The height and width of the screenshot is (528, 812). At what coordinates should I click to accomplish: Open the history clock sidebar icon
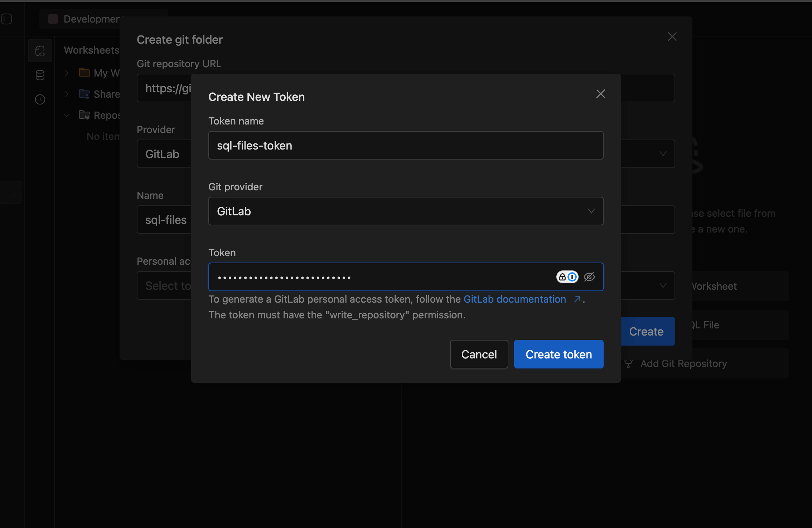click(x=40, y=99)
